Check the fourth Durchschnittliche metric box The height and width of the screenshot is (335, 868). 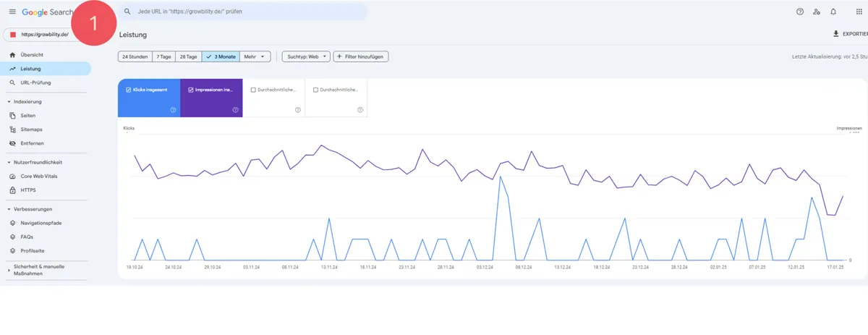pos(315,90)
